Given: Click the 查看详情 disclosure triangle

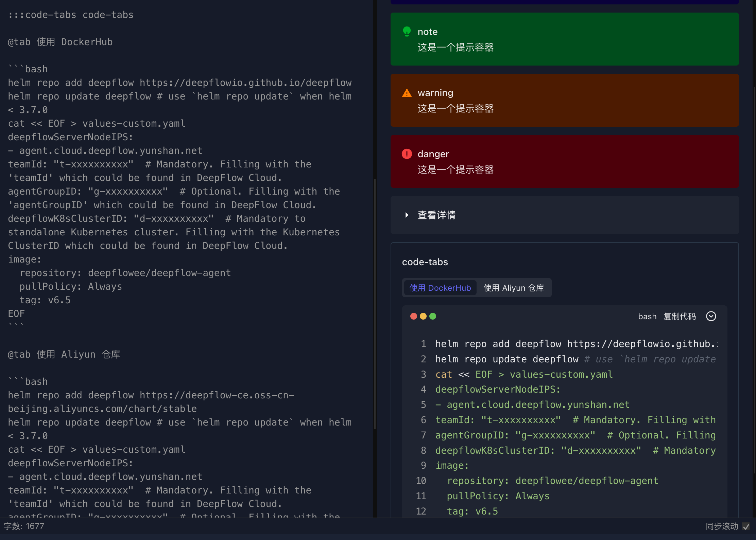Looking at the screenshot, I should click(407, 215).
